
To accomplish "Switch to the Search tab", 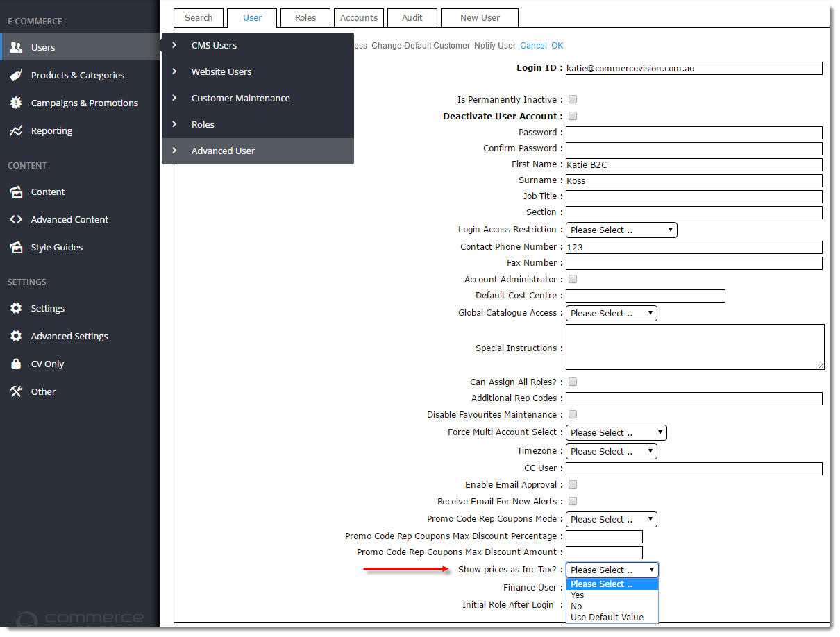I will 199,18.
